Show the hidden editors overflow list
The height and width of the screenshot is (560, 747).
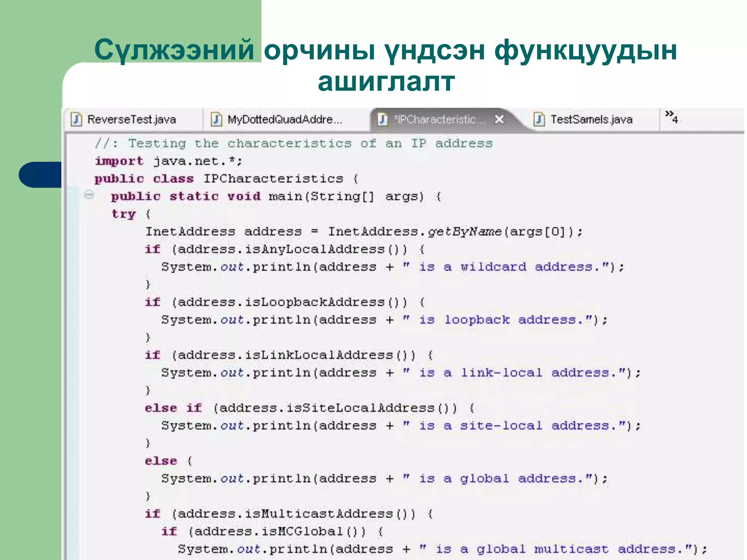pos(671,117)
